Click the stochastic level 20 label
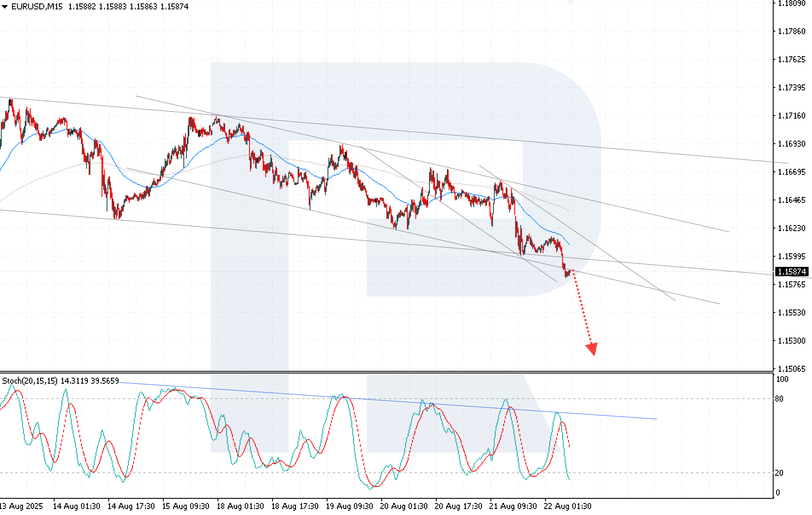Viewport: 812px width, 515px height. tap(779, 473)
